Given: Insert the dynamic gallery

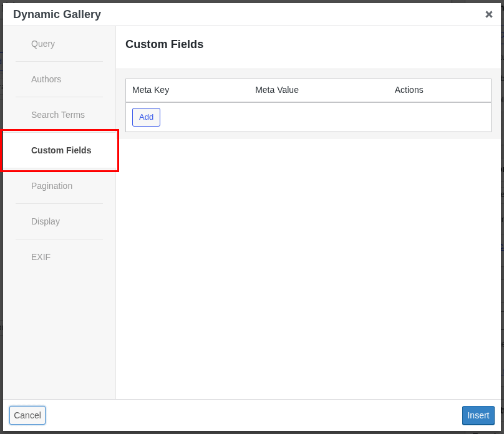Looking at the screenshot, I should pyautogui.click(x=478, y=415).
